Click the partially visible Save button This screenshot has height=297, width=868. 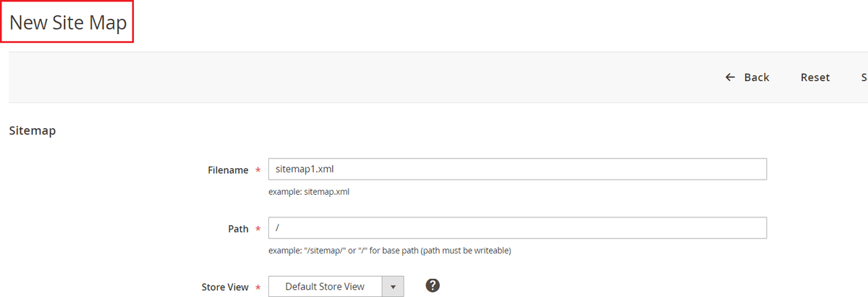[864, 78]
